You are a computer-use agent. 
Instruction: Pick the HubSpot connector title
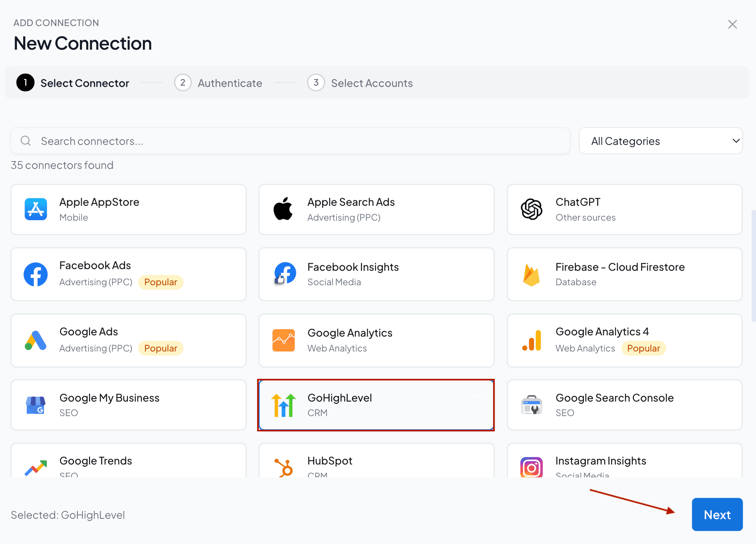click(330, 461)
